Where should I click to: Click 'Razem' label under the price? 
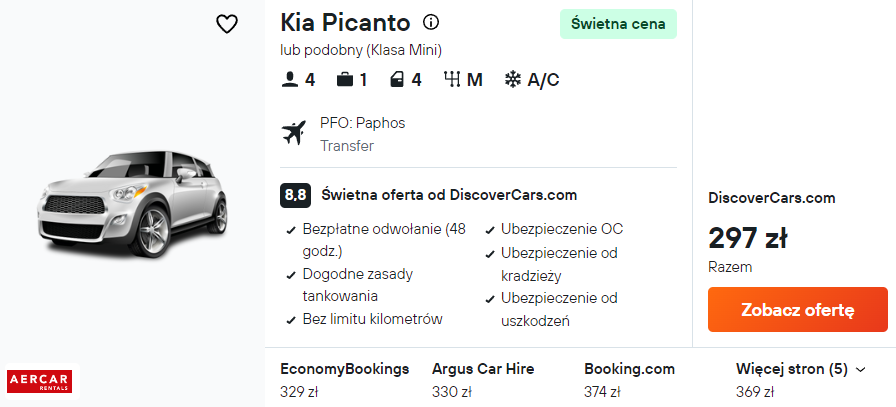730,267
